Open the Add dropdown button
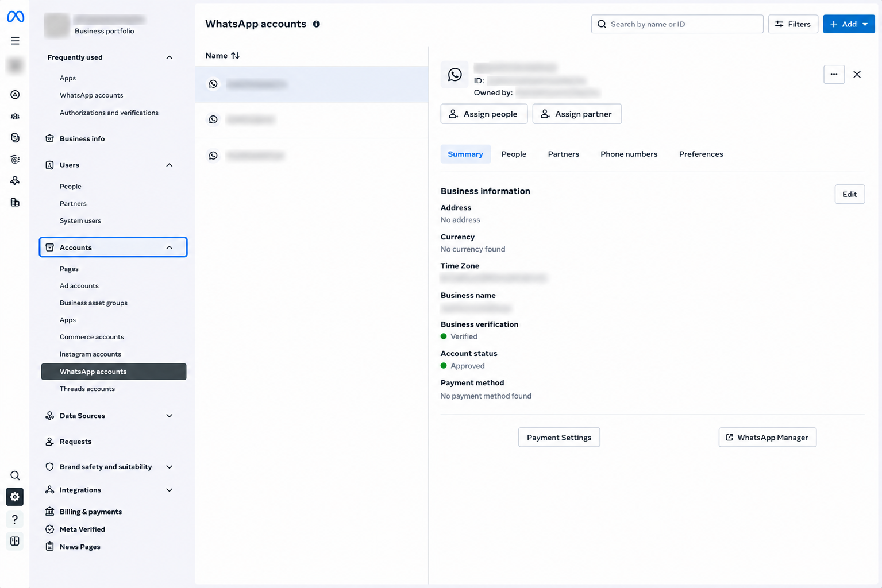Screen dimensions: 882x588 849,24
